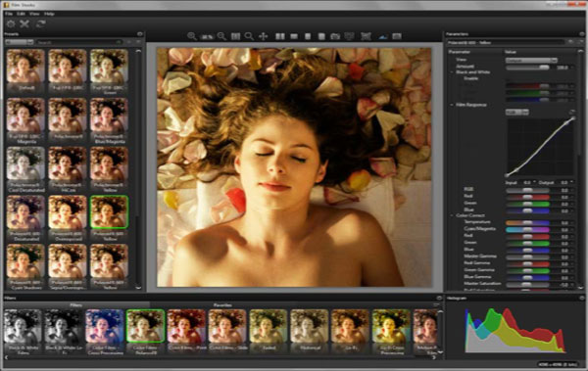Open the View menu

(34, 14)
